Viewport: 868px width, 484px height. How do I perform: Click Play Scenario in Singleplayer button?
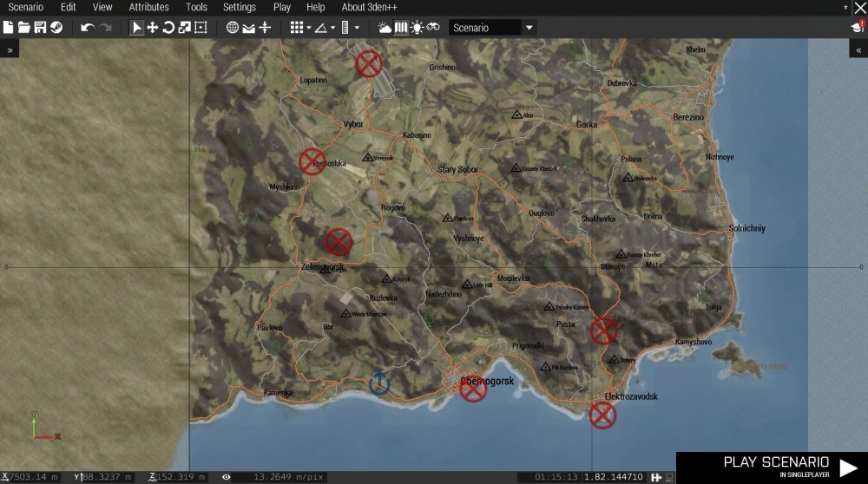point(771,467)
